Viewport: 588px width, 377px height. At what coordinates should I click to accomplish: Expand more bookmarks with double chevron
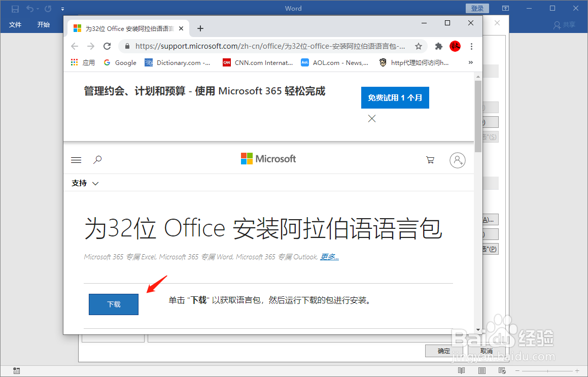click(471, 62)
